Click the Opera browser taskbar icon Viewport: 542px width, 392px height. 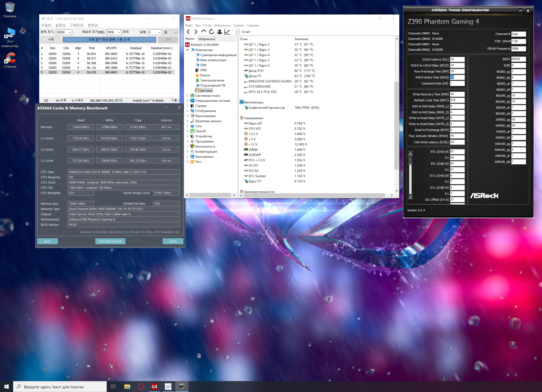(x=141, y=386)
